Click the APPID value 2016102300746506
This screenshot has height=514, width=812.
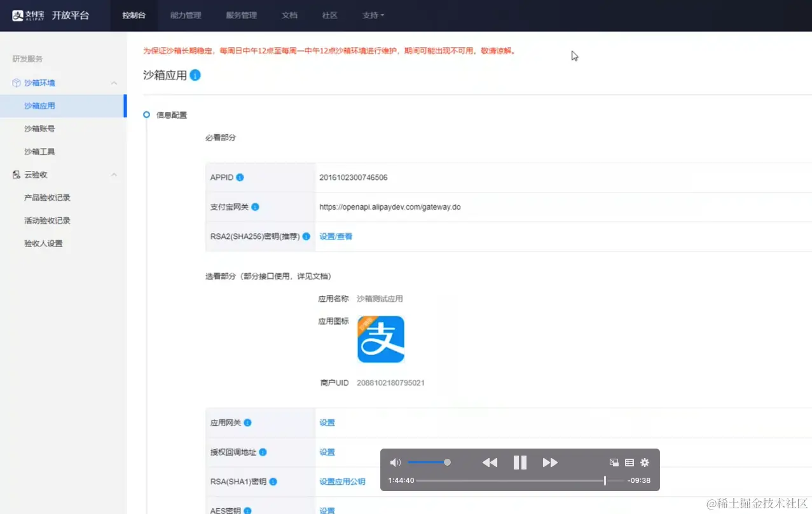coord(354,177)
